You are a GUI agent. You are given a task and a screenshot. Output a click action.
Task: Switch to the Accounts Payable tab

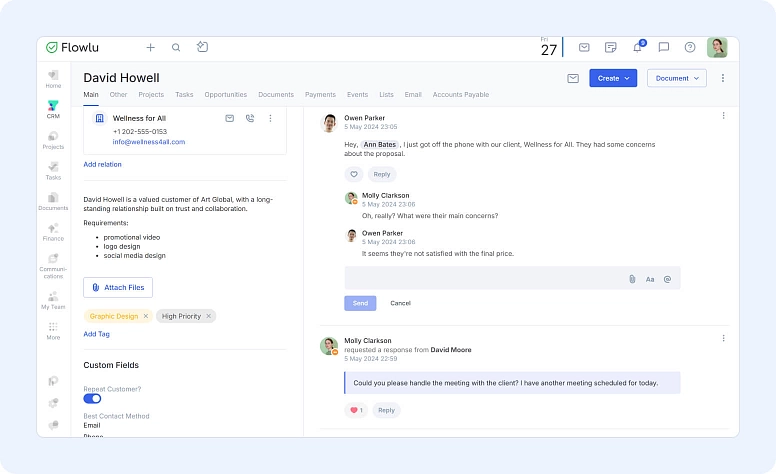pos(460,95)
